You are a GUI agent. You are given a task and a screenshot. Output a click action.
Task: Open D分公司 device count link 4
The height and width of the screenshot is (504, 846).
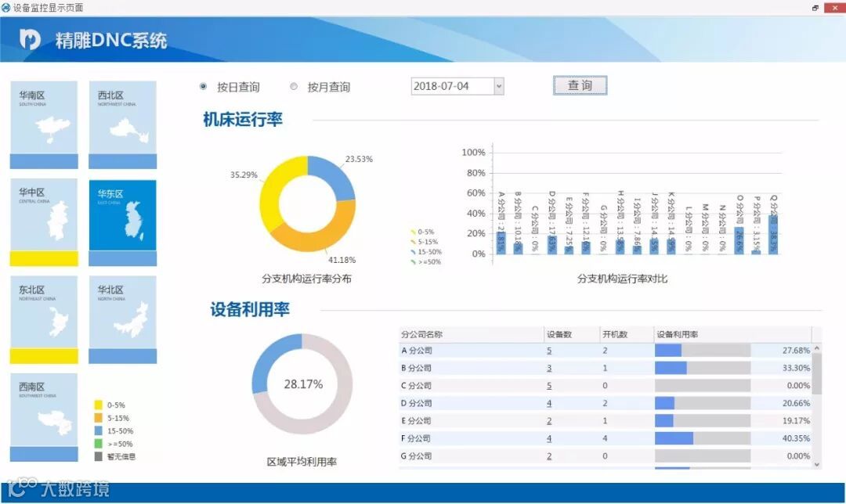click(549, 403)
